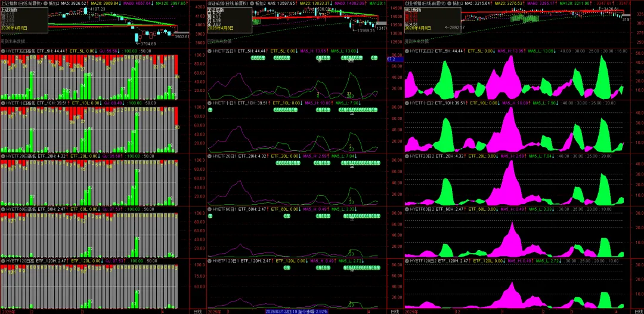Open the indicator menu icon for HYETF120日1
644x314 pixels.
tap(209, 260)
